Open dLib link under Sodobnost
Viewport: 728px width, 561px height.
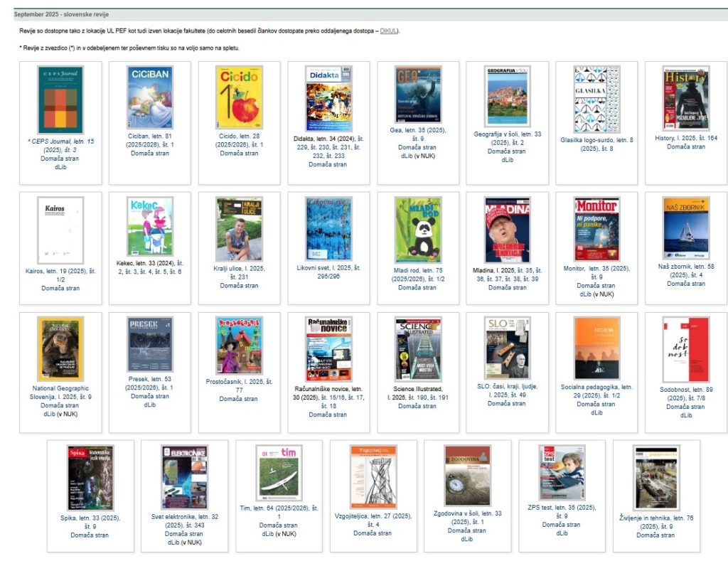[686, 415]
